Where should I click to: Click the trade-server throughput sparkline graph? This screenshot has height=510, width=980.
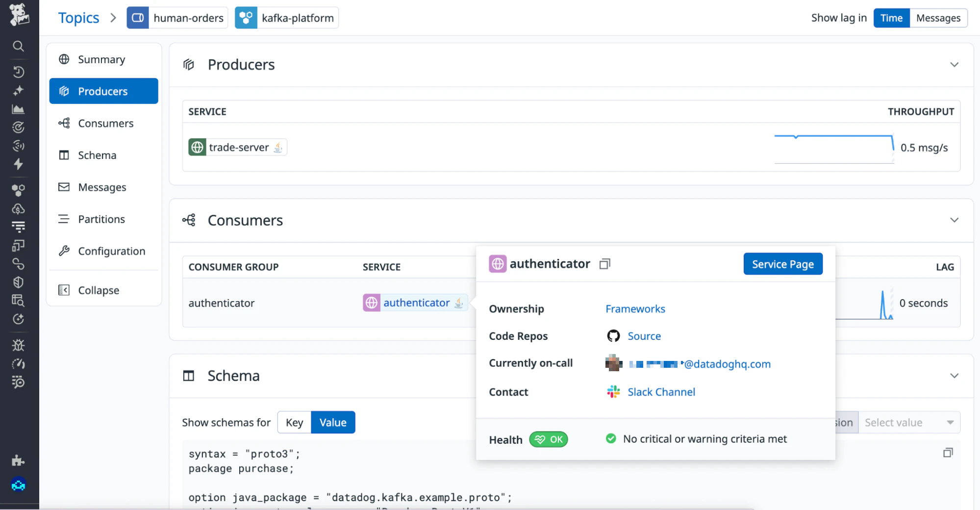coord(833,148)
